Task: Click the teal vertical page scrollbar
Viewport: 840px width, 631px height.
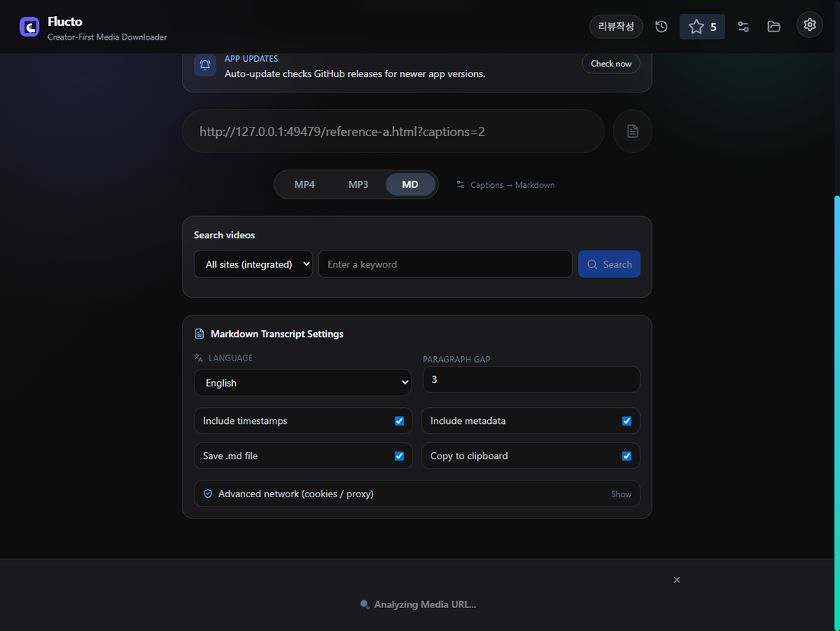Action: [x=837, y=413]
